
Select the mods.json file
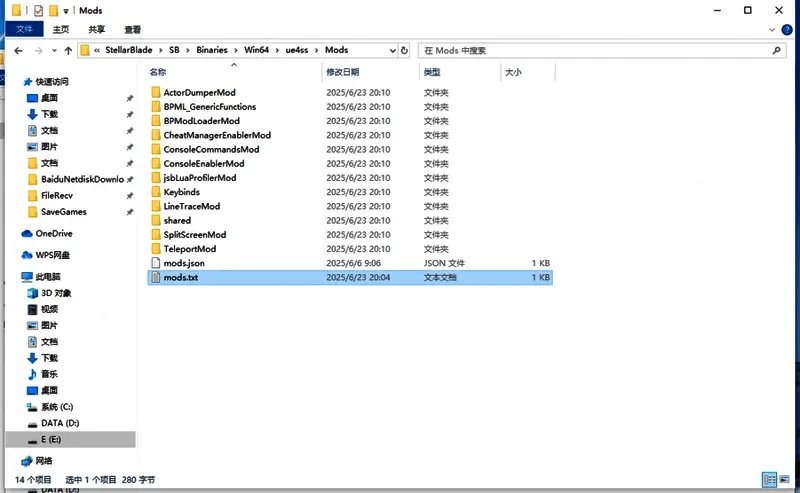point(184,263)
